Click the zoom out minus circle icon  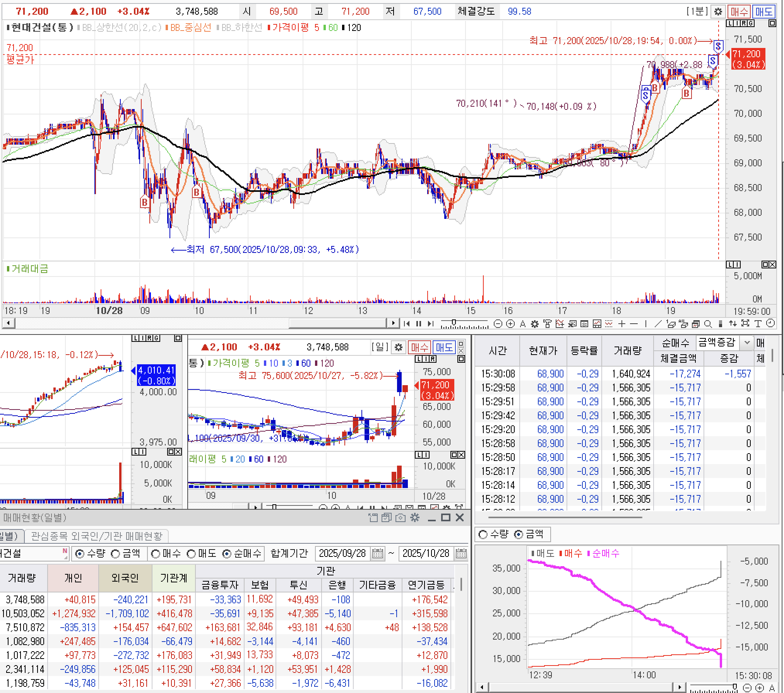[498, 324]
